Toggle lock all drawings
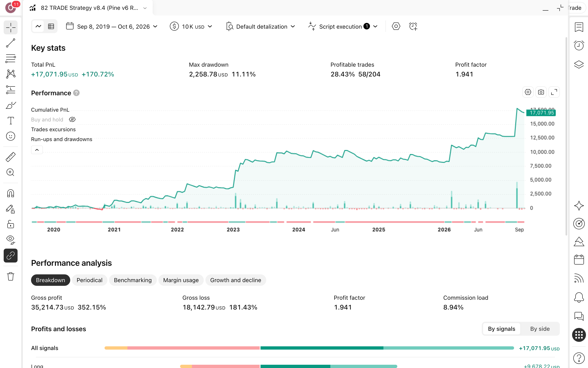Screen dimensions: 588x368 pos(11,224)
